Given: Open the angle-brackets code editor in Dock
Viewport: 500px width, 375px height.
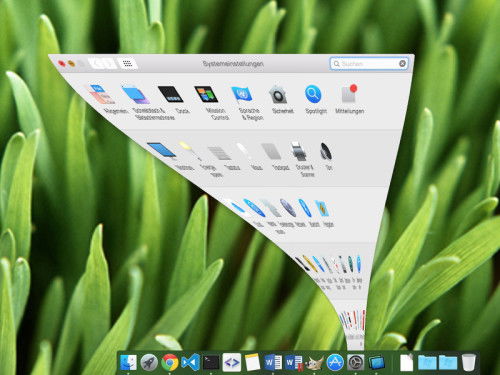Looking at the screenshot, I should [x=232, y=362].
